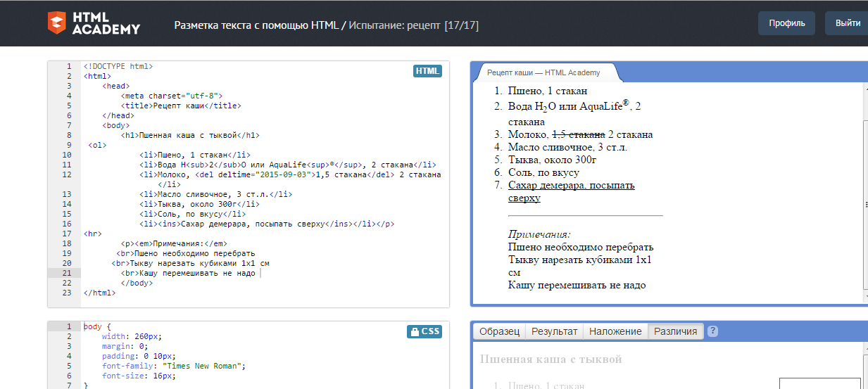The height and width of the screenshot is (389, 868).
Task: Select the Наложение tab
Action: pyautogui.click(x=615, y=331)
